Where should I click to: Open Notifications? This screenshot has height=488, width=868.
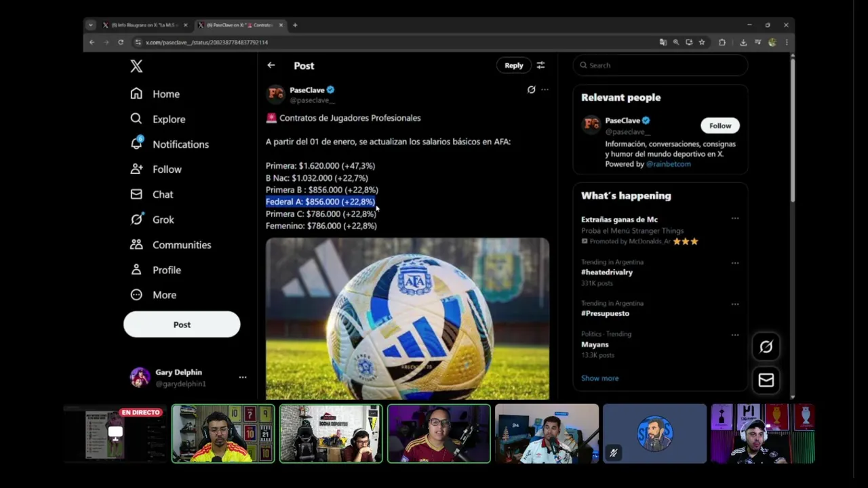point(170,144)
